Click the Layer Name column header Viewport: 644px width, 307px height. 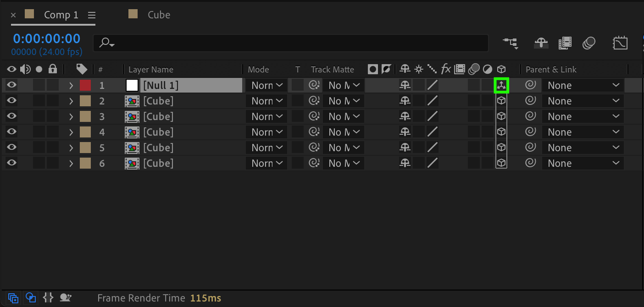151,70
